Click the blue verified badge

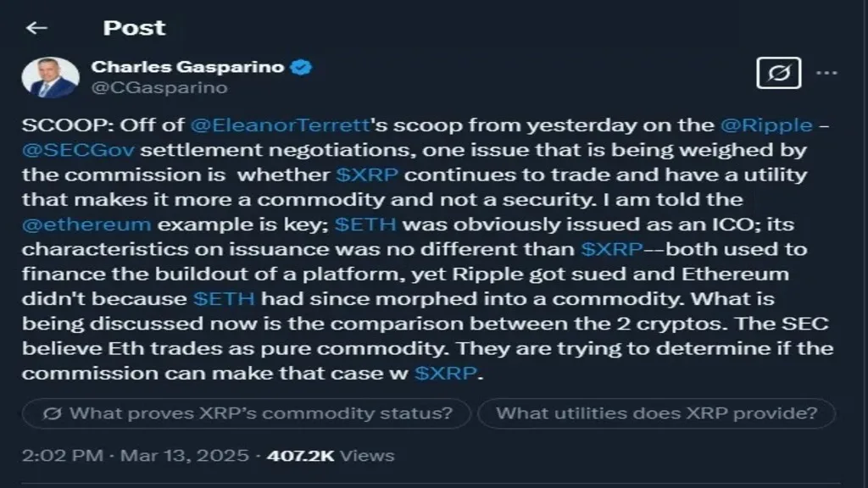(302, 67)
